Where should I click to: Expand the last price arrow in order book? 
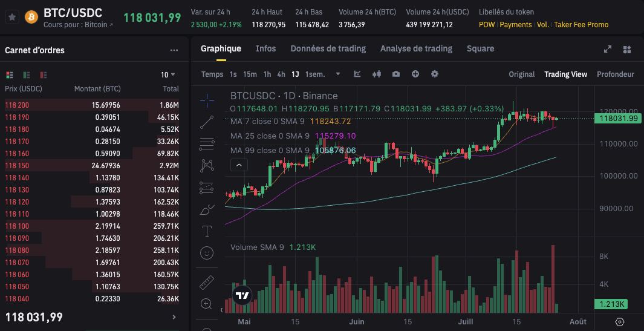tap(174, 317)
